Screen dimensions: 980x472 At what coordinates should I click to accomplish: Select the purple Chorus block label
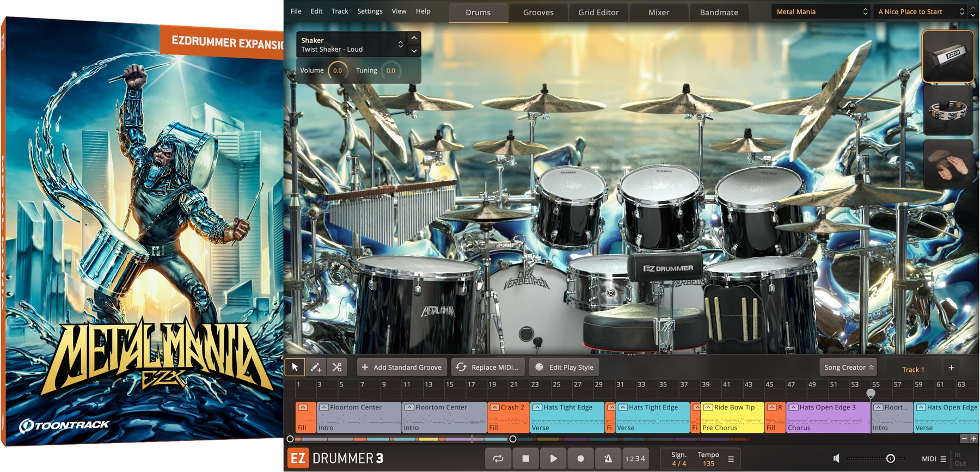click(799, 428)
